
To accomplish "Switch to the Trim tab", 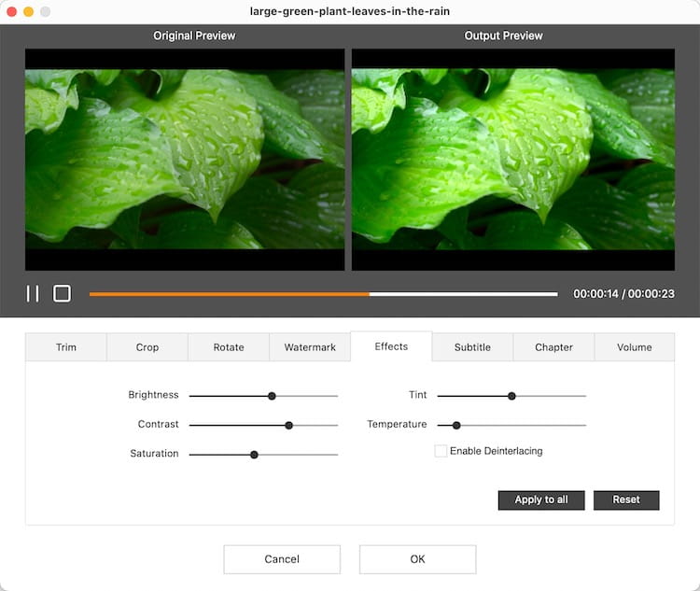I will (66, 347).
